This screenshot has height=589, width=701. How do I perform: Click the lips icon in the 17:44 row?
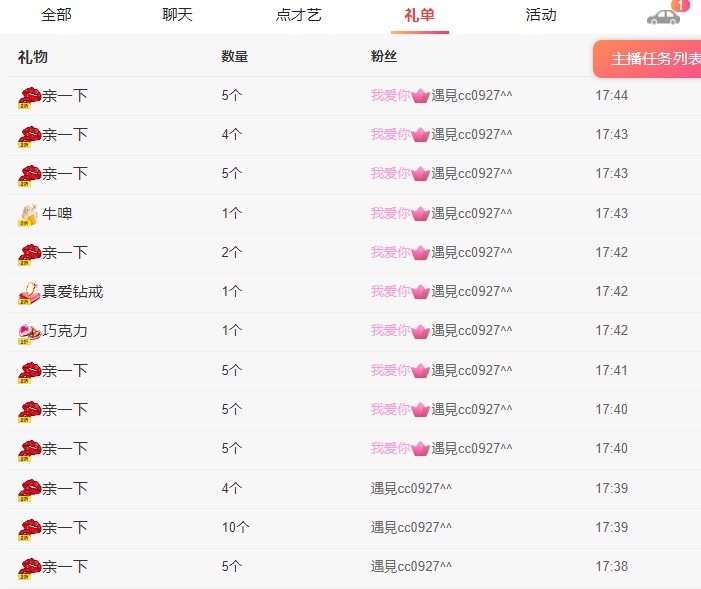click(x=29, y=96)
